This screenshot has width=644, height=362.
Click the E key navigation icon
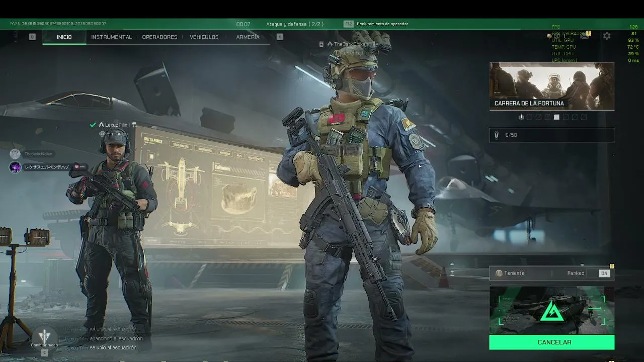pyautogui.click(x=280, y=37)
